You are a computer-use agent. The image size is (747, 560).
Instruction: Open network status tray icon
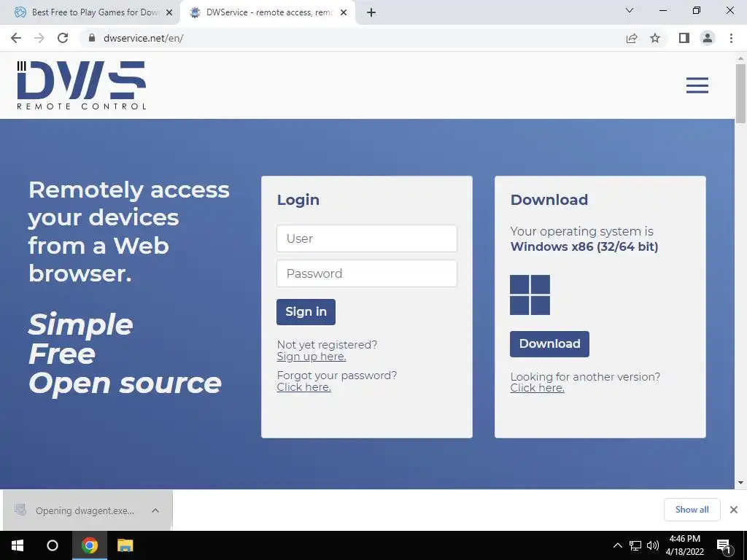click(x=635, y=545)
